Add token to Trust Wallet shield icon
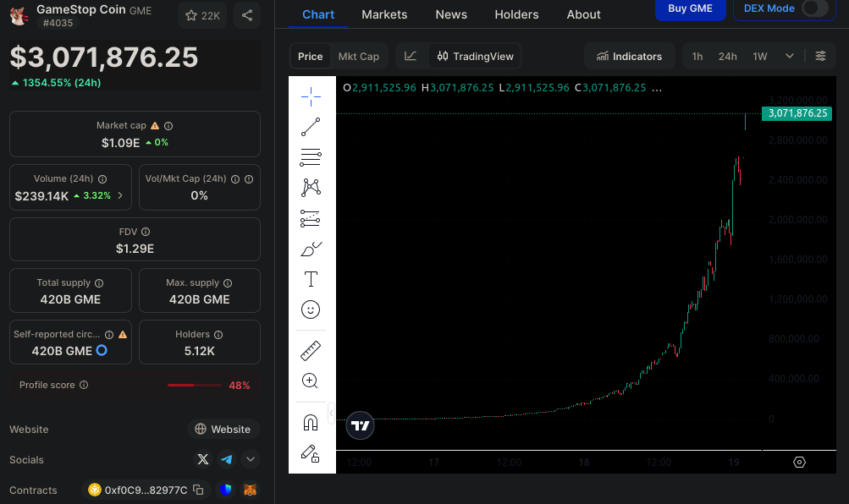 [x=226, y=490]
